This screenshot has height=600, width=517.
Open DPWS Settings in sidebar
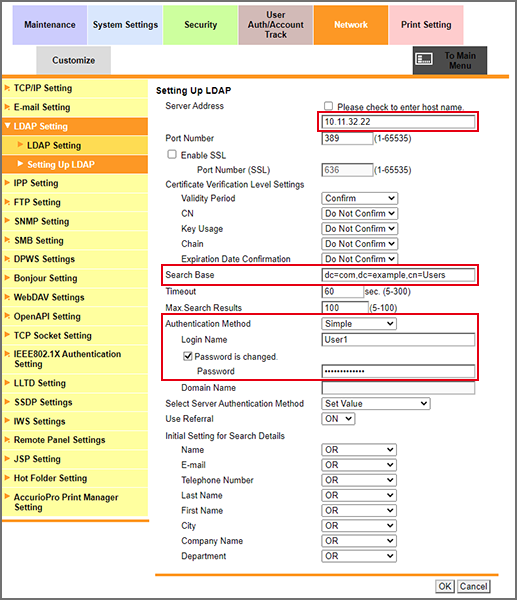click(75, 259)
